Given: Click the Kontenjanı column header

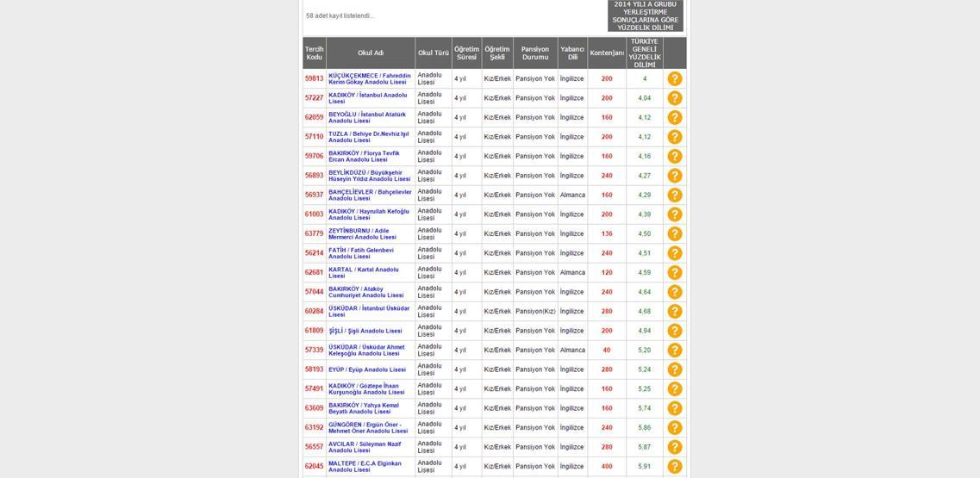Looking at the screenshot, I should pos(607,53).
